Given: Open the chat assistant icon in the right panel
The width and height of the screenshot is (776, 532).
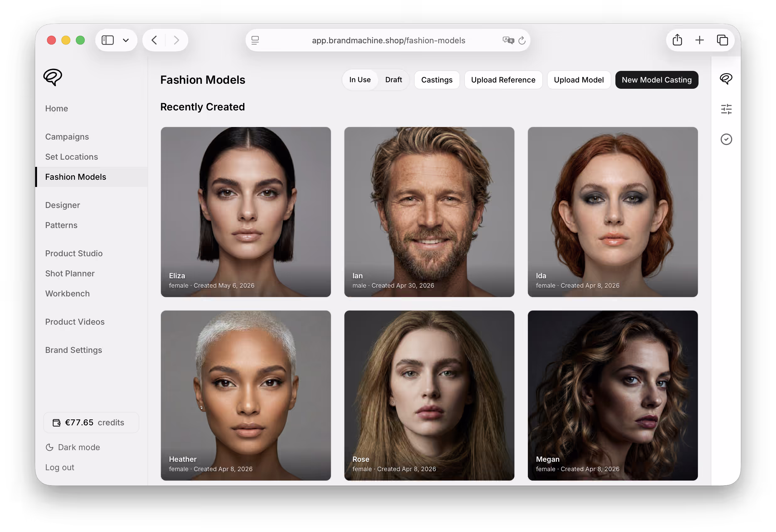Looking at the screenshot, I should coord(726,79).
